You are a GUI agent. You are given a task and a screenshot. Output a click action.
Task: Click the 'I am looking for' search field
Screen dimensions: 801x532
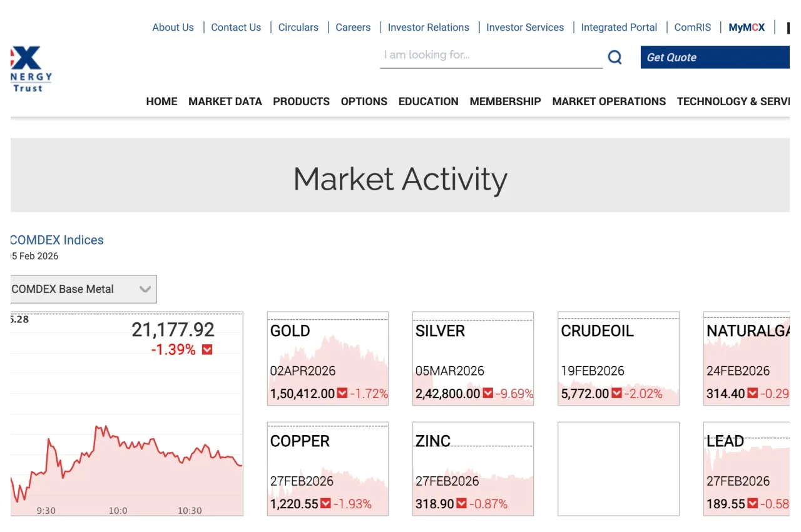point(491,56)
